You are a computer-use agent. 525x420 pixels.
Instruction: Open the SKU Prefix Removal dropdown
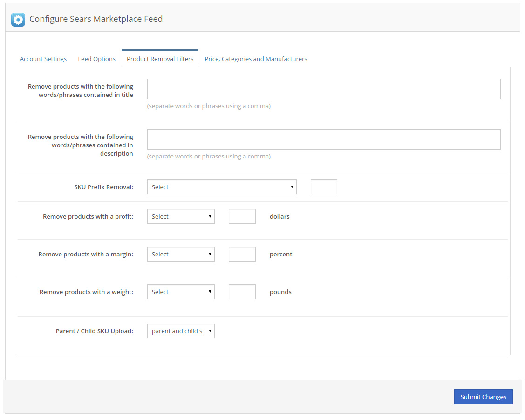click(222, 187)
